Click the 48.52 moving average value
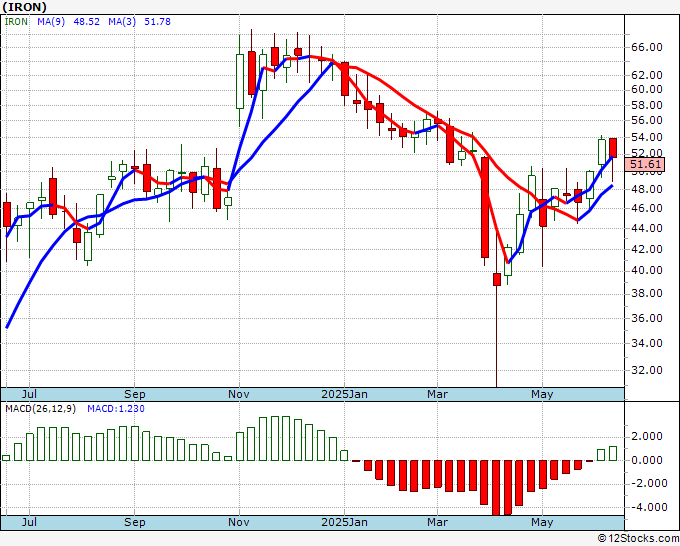The image size is (680, 546). [x=87, y=22]
